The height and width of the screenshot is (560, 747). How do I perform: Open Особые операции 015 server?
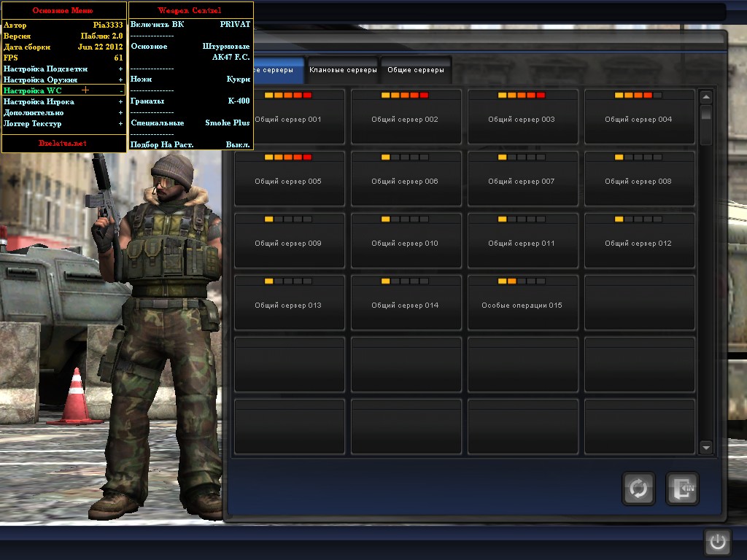point(522,303)
